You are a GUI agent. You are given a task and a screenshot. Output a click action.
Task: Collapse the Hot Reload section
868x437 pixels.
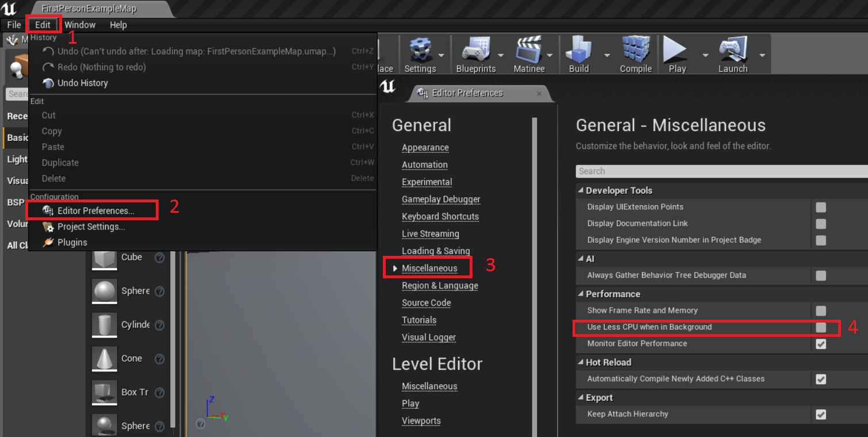point(581,362)
